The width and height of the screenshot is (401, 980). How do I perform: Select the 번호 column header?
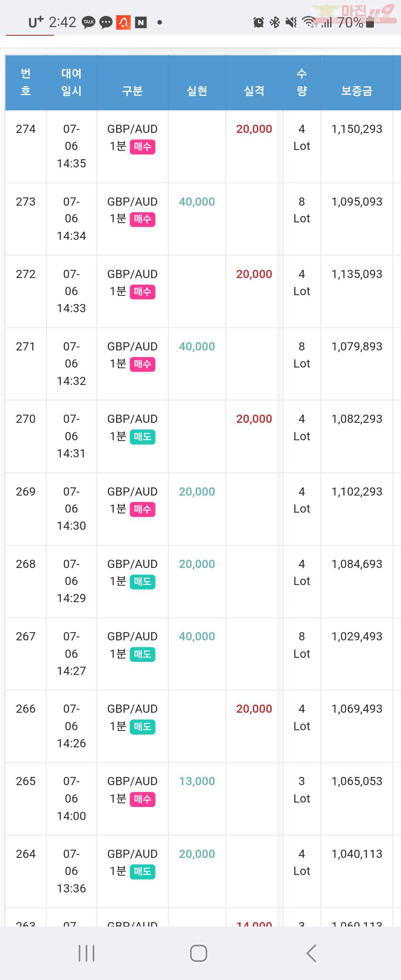pos(26,82)
